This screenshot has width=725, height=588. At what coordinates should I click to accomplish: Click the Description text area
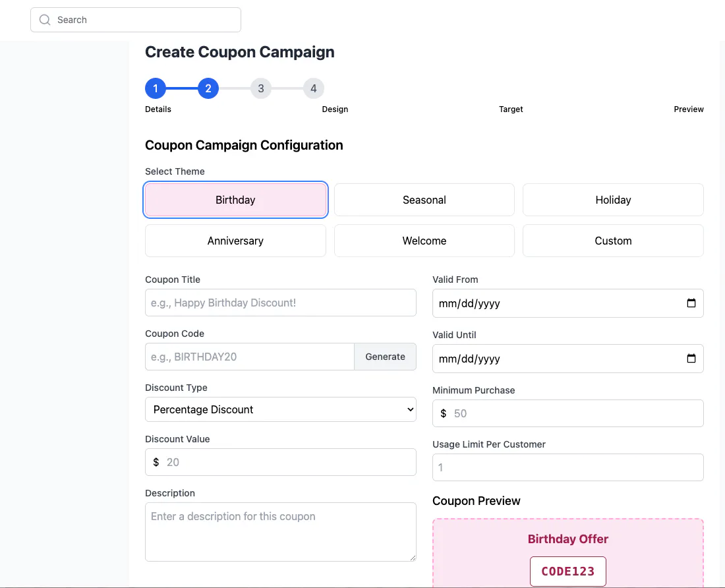(x=281, y=532)
